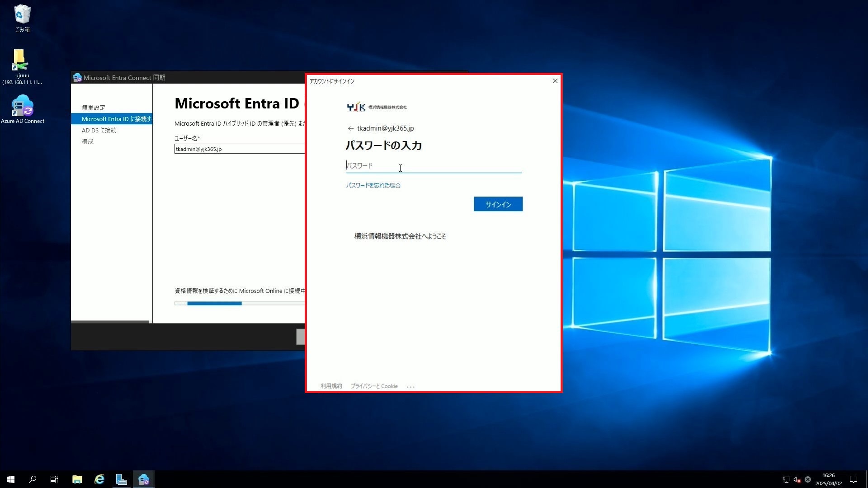Click the 横浜情報機器株式会社へようこそ welcome text

(400, 236)
